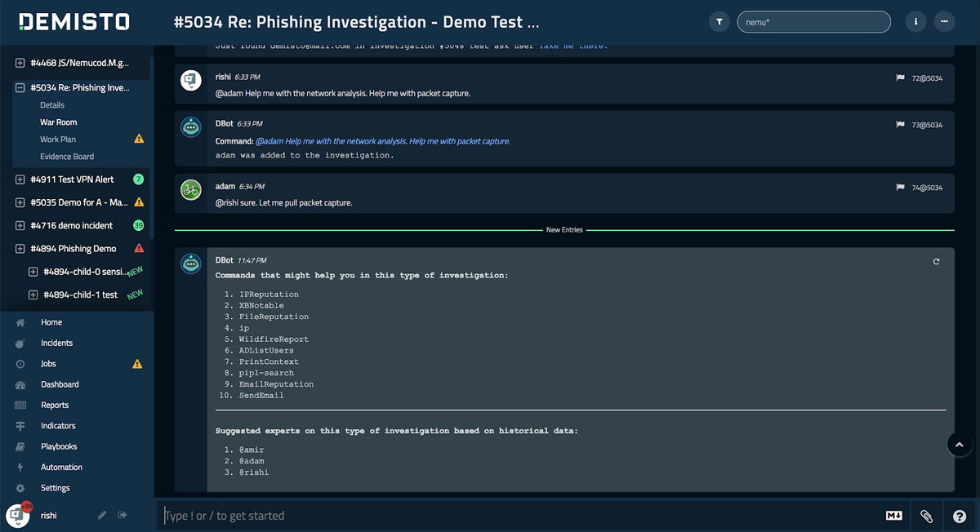980x532 pixels.
Task: Open Automation in sidebar
Action: [61, 468]
